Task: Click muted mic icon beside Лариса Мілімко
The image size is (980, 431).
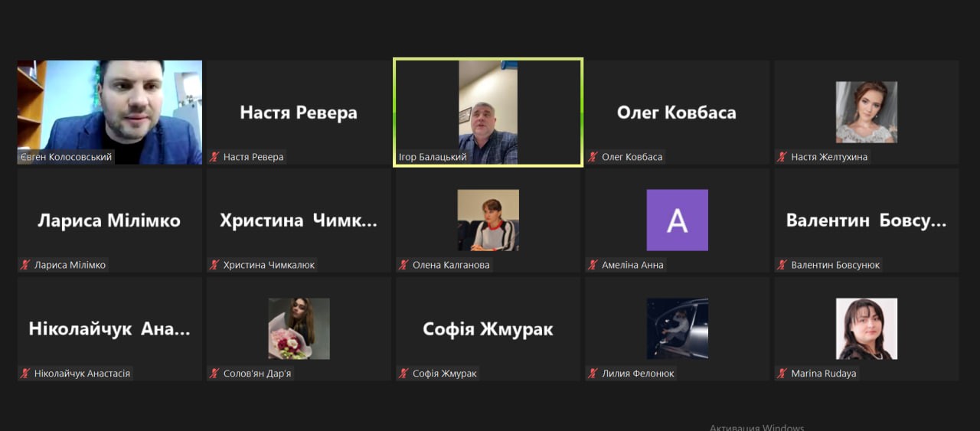Action: click(x=26, y=265)
